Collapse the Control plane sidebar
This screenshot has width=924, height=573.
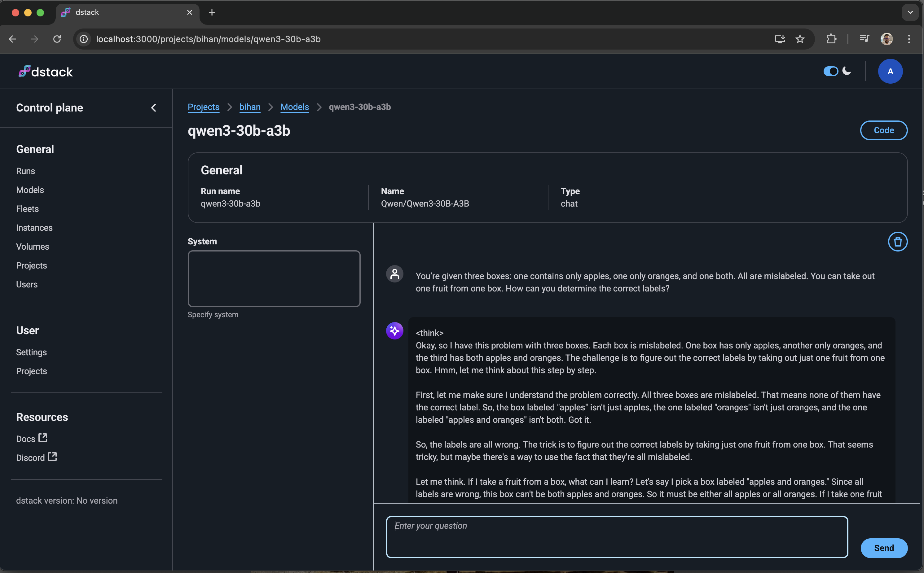[x=154, y=108]
